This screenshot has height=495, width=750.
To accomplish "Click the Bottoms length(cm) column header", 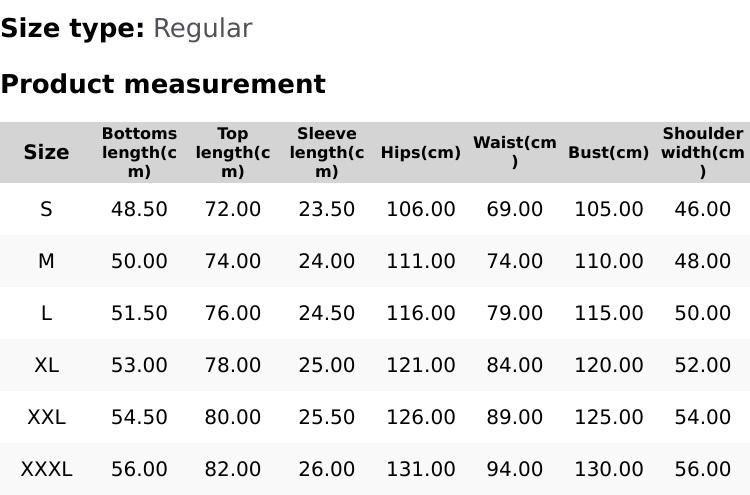I will tap(139, 152).
